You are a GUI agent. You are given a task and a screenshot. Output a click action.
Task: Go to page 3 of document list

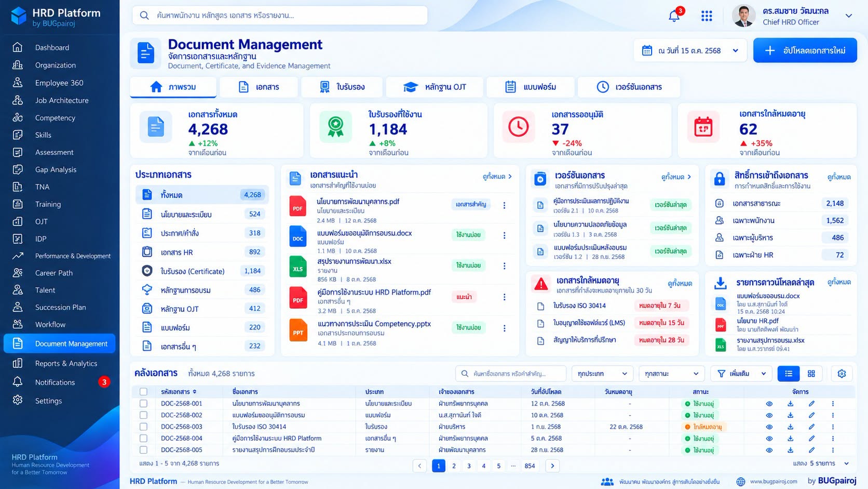(469, 466)
